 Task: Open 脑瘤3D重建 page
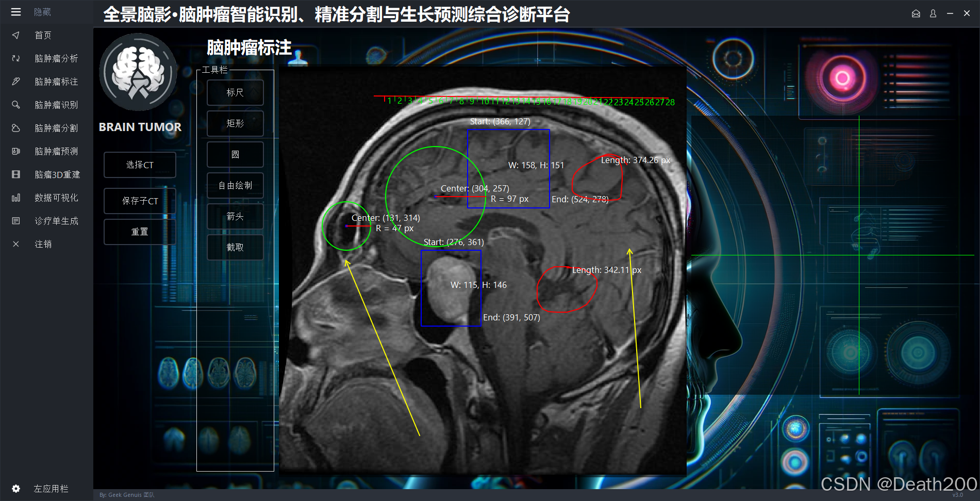click(x=57, y=174)
